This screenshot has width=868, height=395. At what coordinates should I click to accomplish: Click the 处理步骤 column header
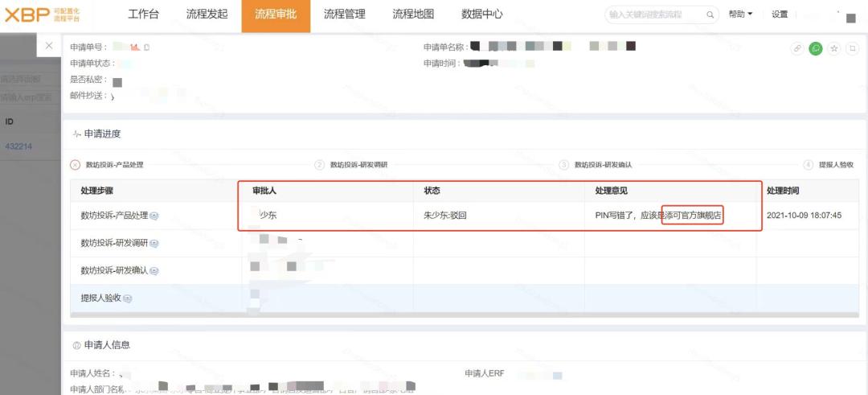(x=97, y=191)
